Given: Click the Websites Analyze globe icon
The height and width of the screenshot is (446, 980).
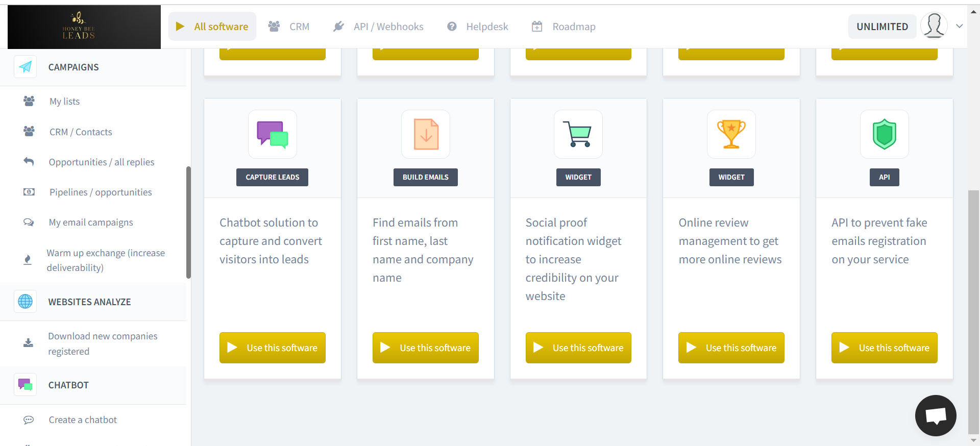Looking at the screenshot, I should 25,302.
